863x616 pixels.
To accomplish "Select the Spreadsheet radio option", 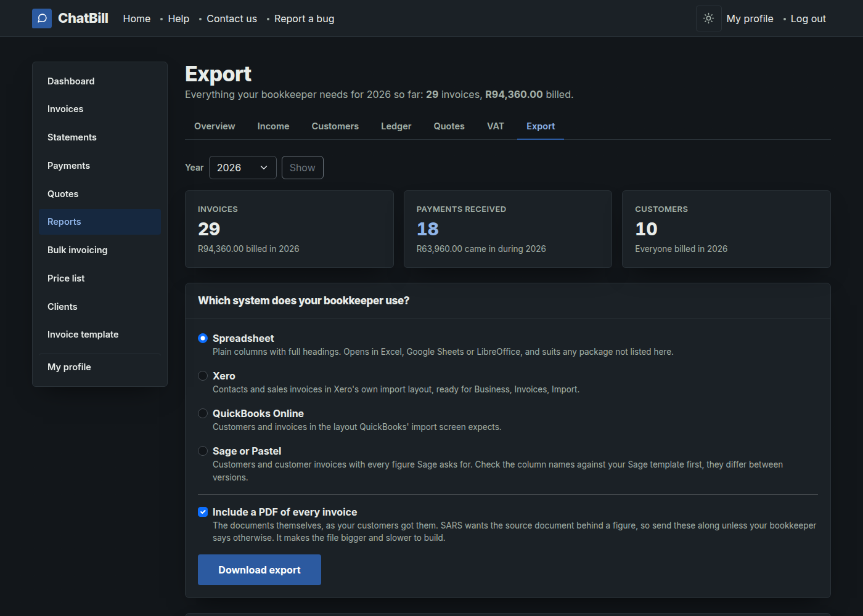I will [203, 338].
